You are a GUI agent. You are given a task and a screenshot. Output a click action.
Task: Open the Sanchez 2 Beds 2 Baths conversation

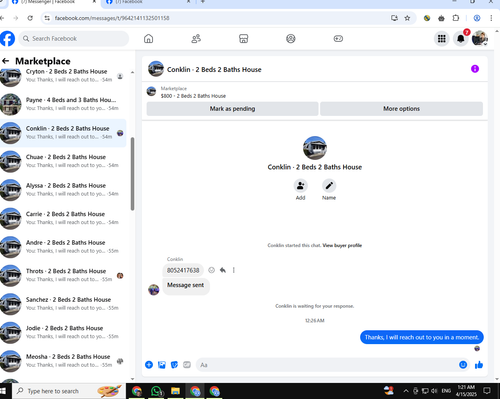(63, 304)
